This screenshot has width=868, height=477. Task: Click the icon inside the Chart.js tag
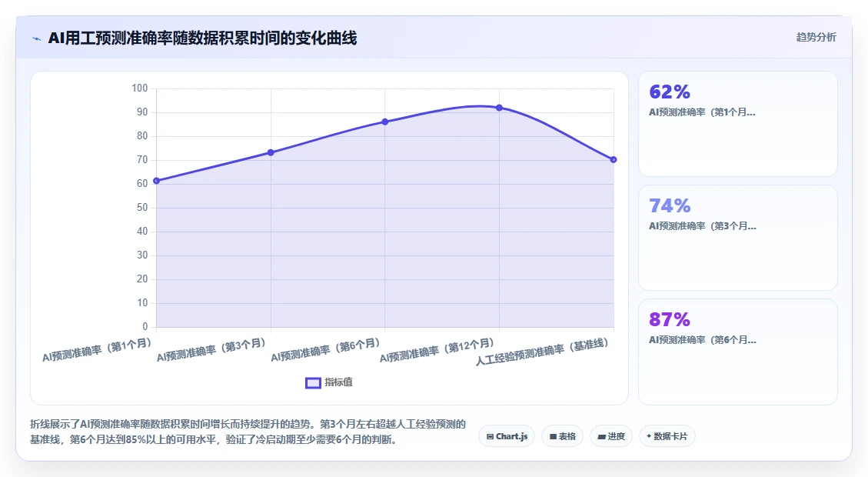pyautogui.click(x=490, y=436)
